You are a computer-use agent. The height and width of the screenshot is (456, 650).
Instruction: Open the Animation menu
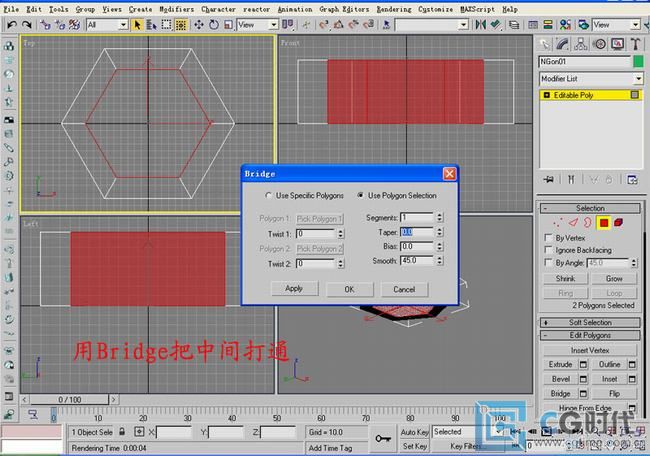tap(295, 9)
